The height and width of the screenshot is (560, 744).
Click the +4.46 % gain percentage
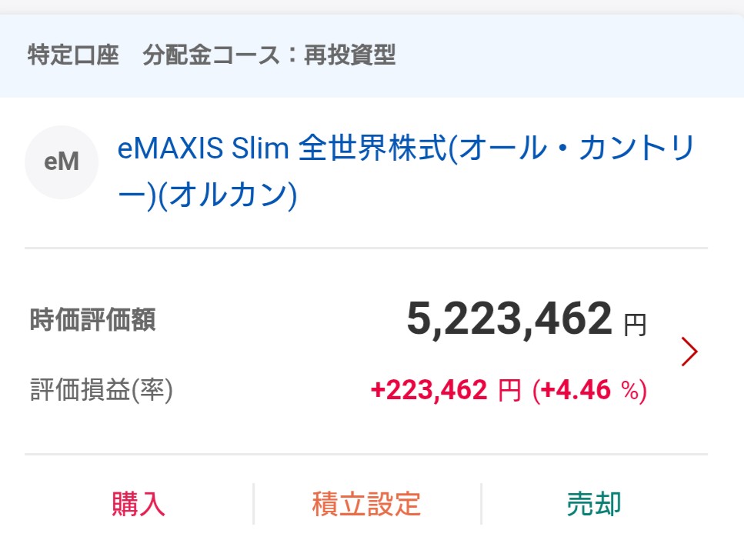(589, 391)
